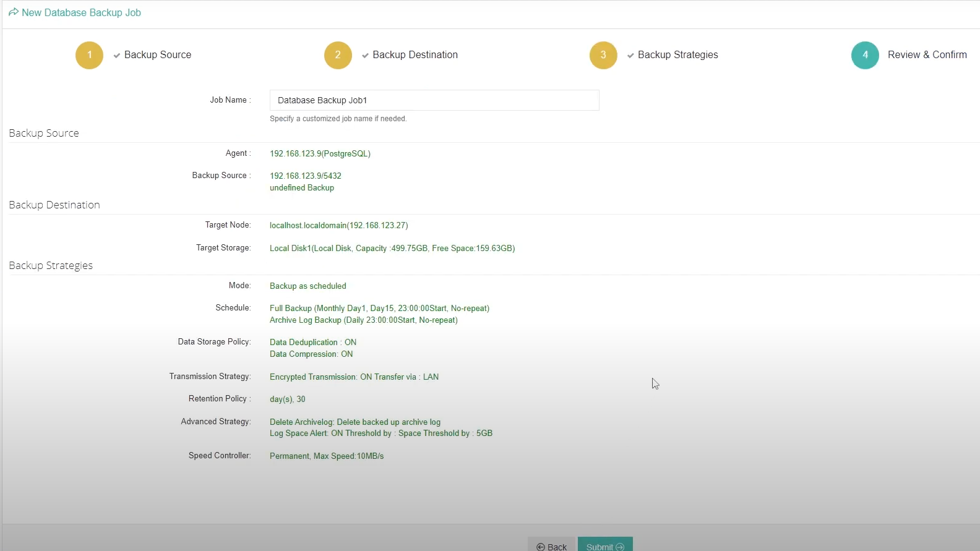Image resolution: width=980 pixels, height=551 pixels.
Task: Click the 'Specify a customized job name' hint
Action: click(x=338, y=119)
